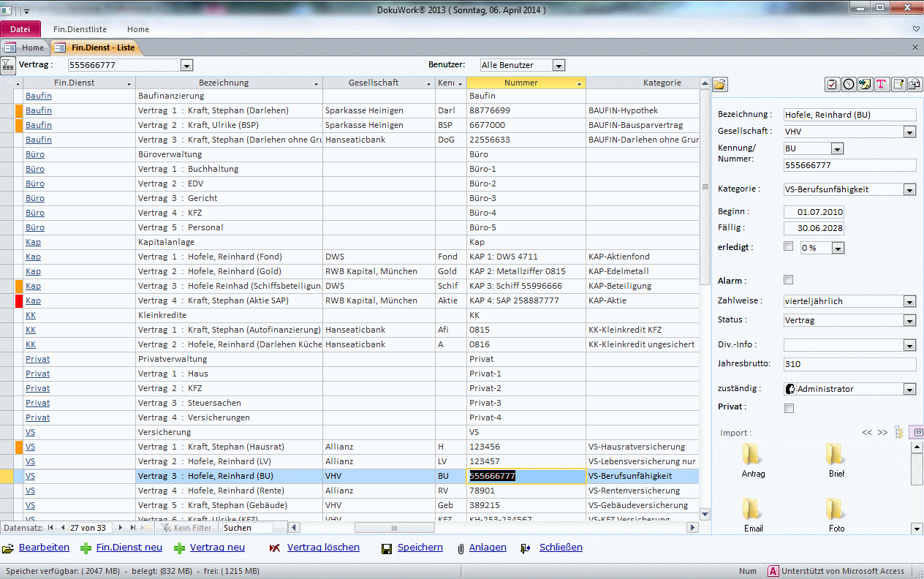Click the Vertrag löschen link
This screenshot has width=924, height=579.
coord(322,548)
